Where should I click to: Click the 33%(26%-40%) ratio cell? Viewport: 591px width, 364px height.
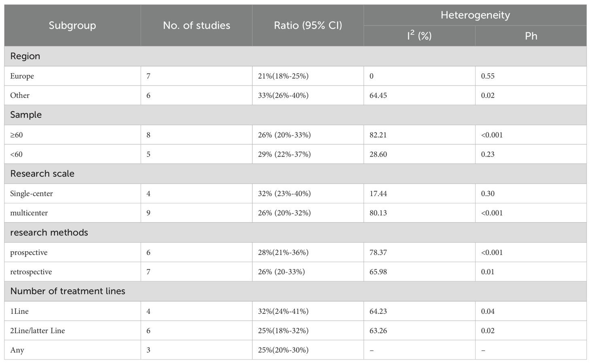tap(308, 95)
